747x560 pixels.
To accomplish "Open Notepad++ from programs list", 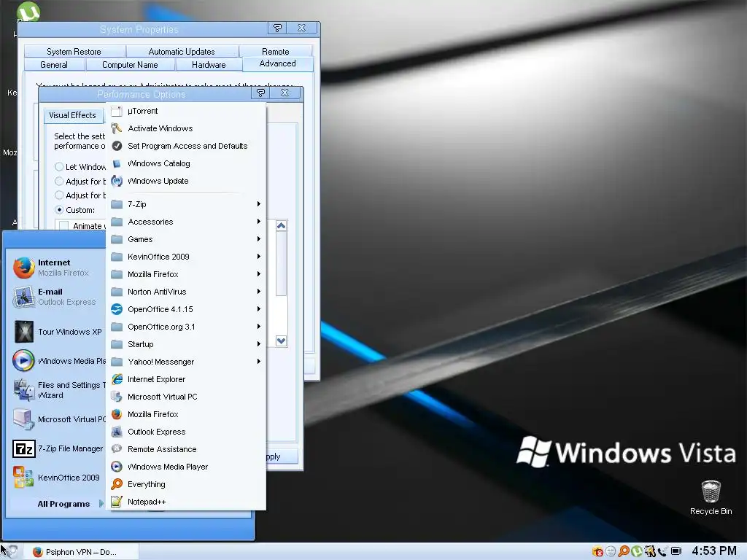I will click(x=186, y=502).
